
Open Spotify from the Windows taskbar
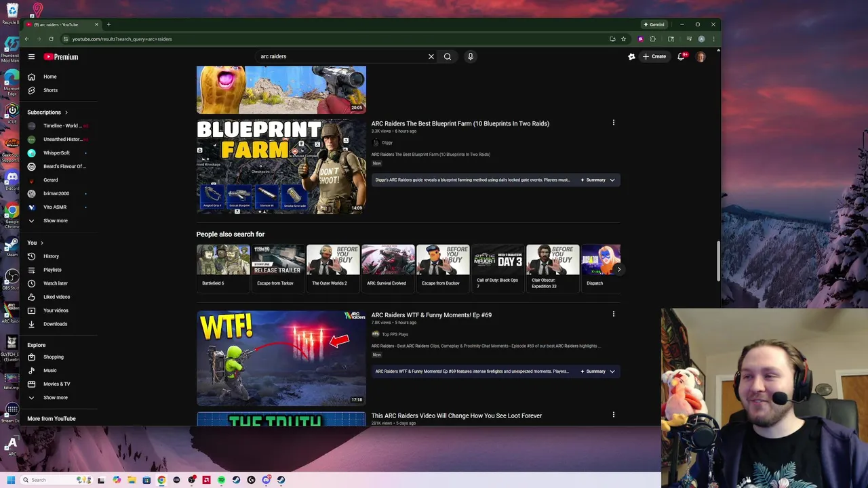[x=221, y=480]
